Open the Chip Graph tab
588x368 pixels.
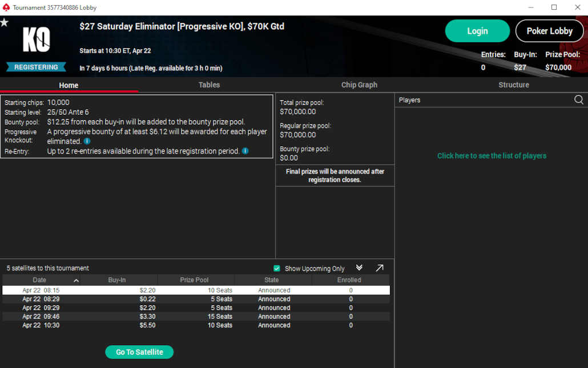pyautogui.click(x=359, y=85)
